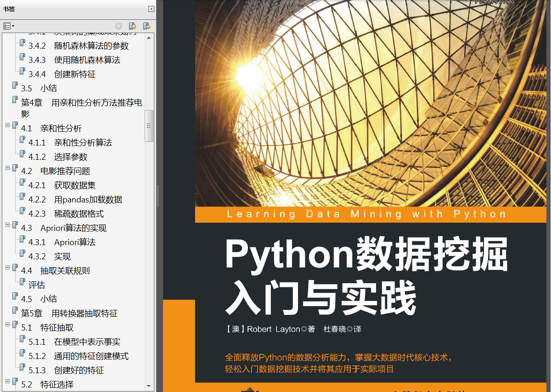
Task: Click the new bookmark icon
Action: pyautogui.click(x=132, y=26)
